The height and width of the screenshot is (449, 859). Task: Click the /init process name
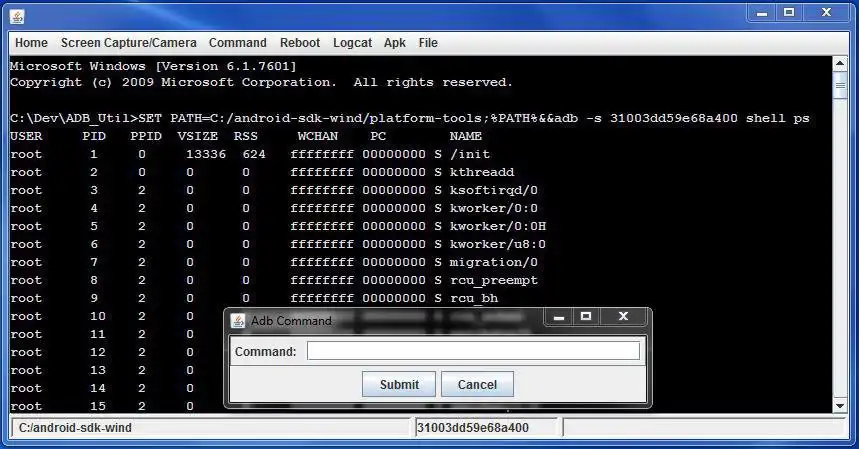tap(469, 154)
